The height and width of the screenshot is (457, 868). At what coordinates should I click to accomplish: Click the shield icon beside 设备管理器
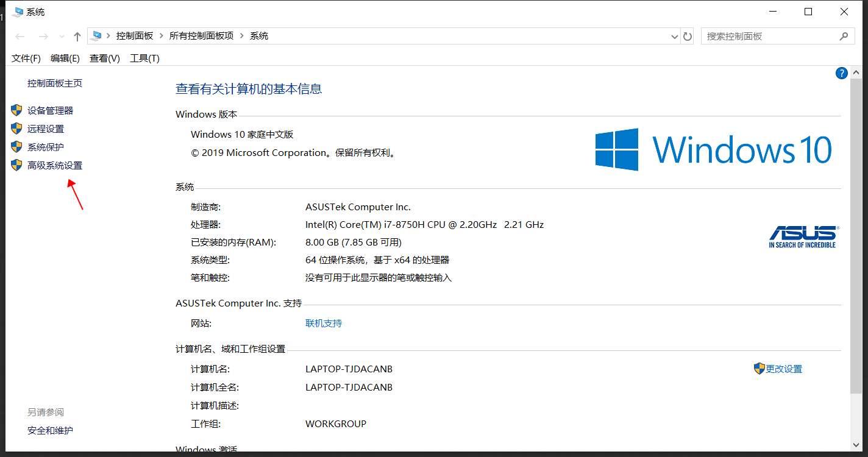16,110
